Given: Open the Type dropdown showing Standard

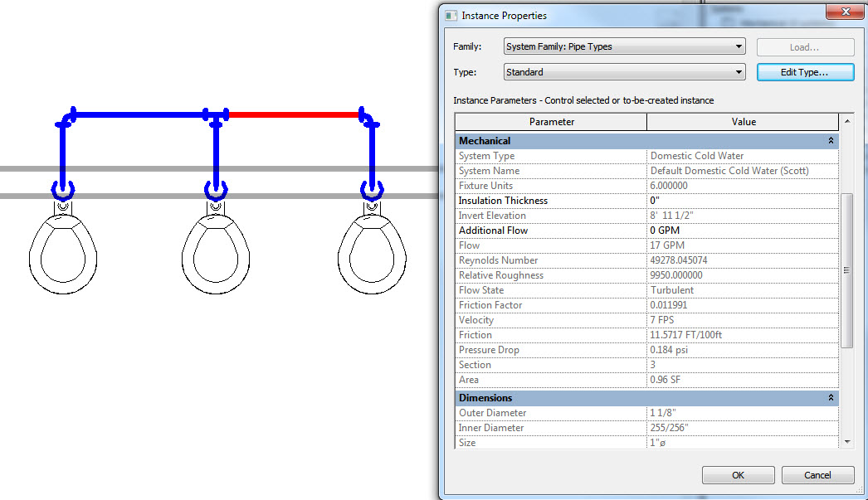Looking at the screenshot, I should coord(624,72).
